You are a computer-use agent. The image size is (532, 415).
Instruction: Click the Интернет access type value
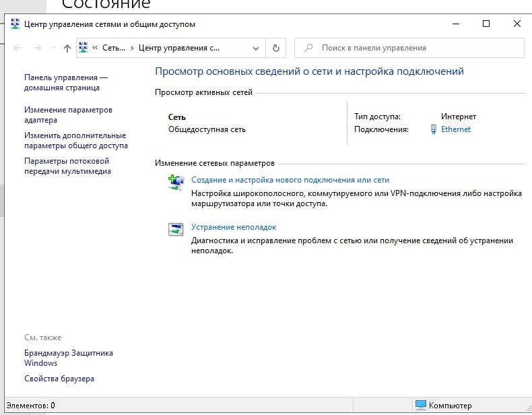click(x=459, y=117)
